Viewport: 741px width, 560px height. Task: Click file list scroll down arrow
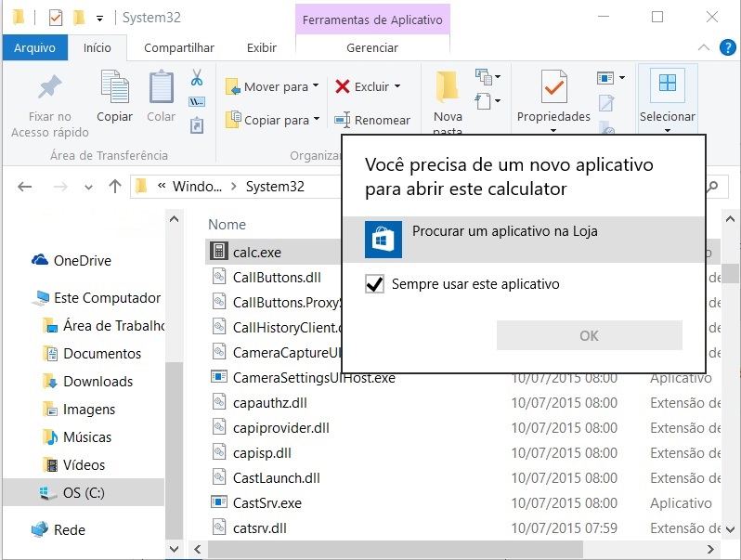[730, 529]
